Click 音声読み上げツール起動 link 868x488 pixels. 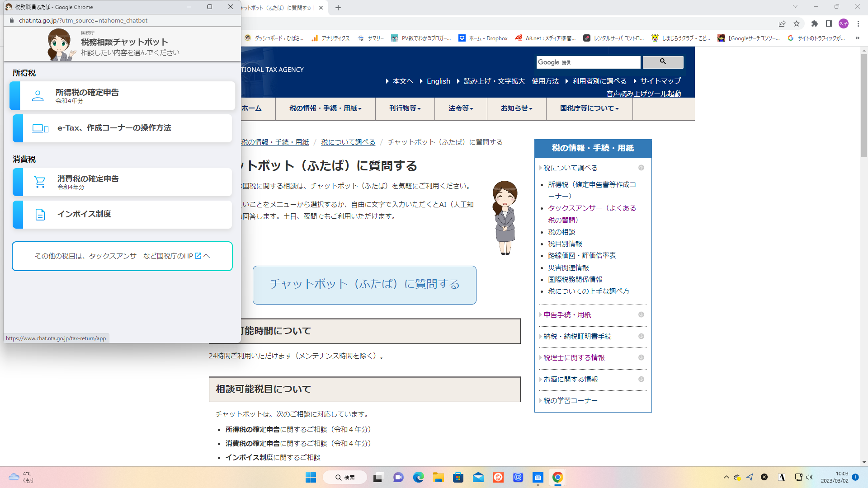coord(644,94)
